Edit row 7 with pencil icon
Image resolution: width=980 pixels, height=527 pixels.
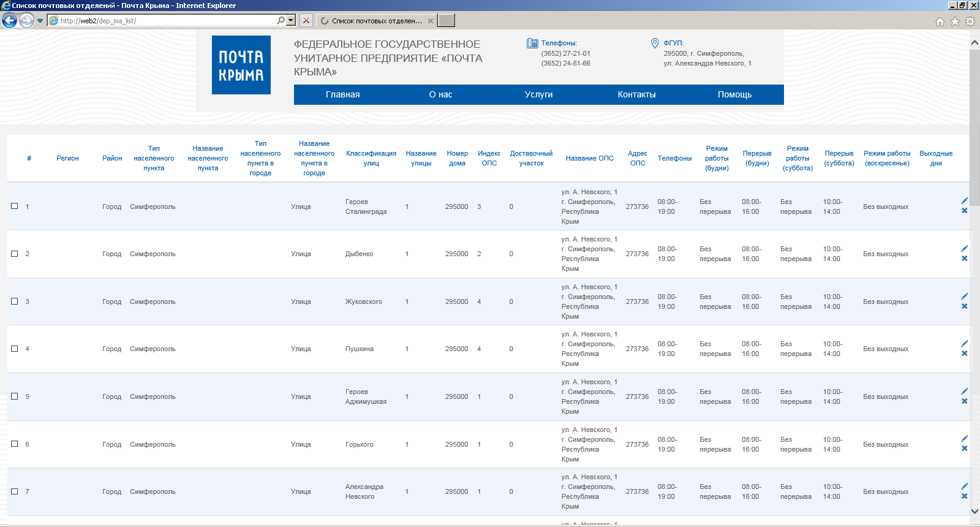[965, 487]
